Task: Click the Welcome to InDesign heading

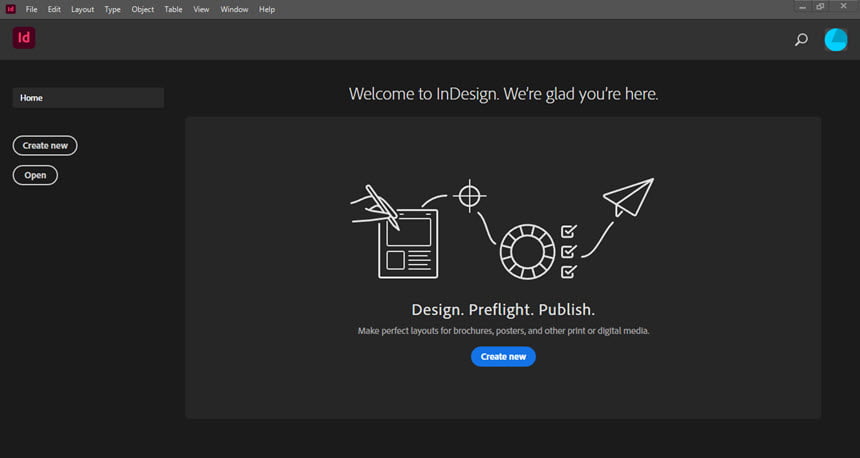Action: (x=503, y=94)
